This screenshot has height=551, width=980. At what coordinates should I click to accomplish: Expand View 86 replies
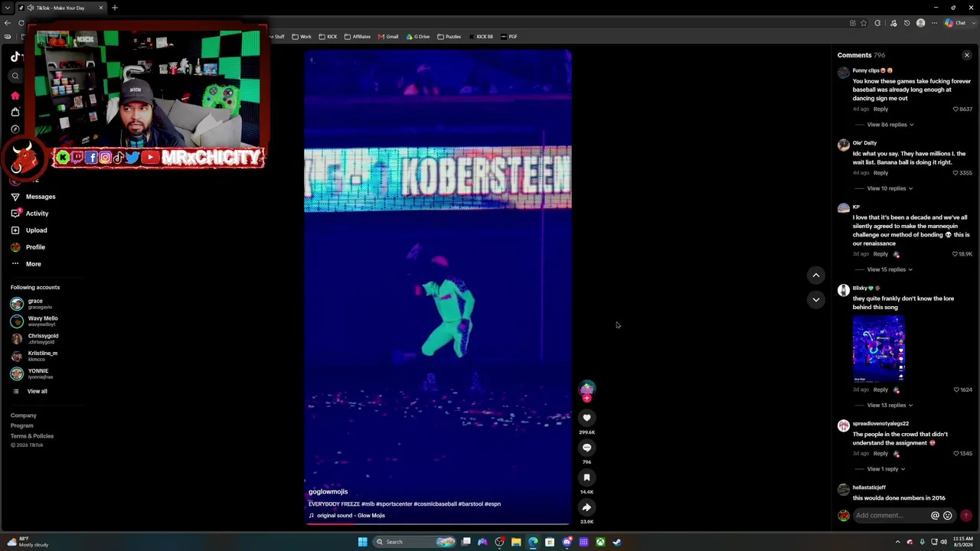(x=890, y=125)
